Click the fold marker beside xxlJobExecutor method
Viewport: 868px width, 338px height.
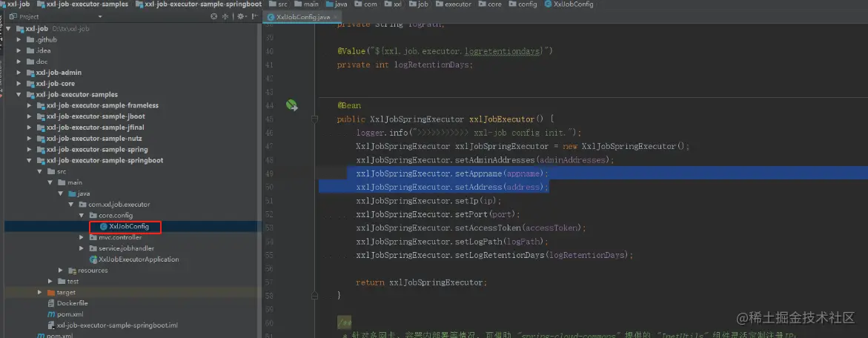point(314,119)
